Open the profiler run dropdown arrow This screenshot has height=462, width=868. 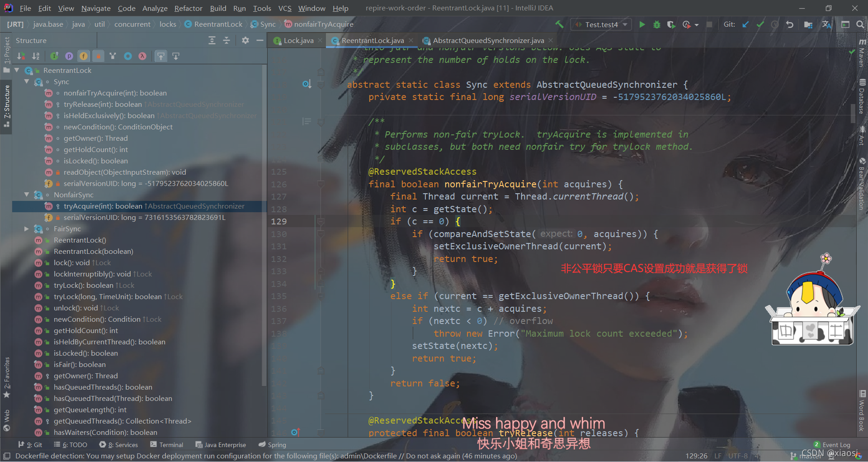point(697,25)
